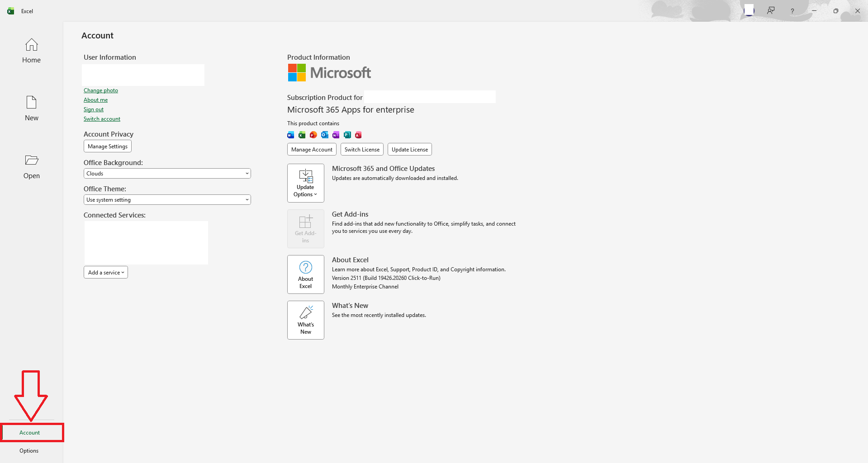
Task: Click the Microsoft logo
Action: [329, 73]
